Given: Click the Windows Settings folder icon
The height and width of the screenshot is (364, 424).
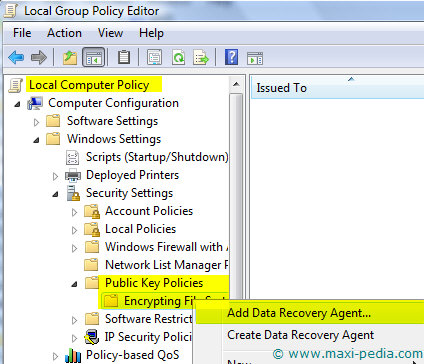Looking at the screenshot, I should pyautogui.click(x=53, y=139).
